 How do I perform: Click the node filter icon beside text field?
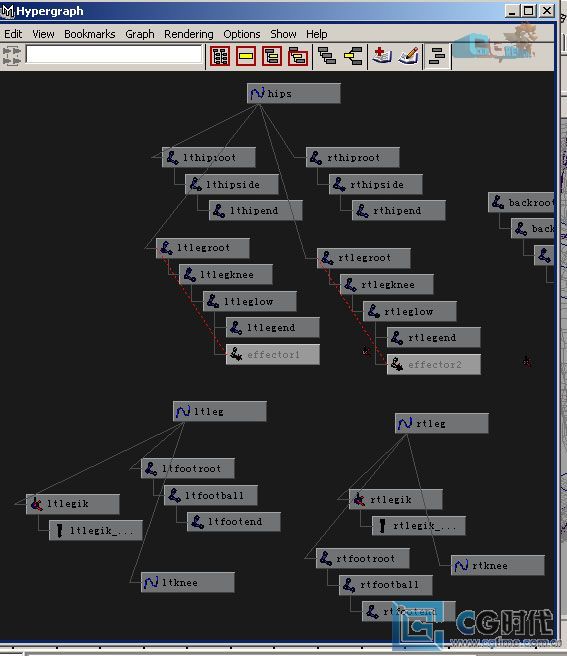pyautogui.click(x=12, y=56)
